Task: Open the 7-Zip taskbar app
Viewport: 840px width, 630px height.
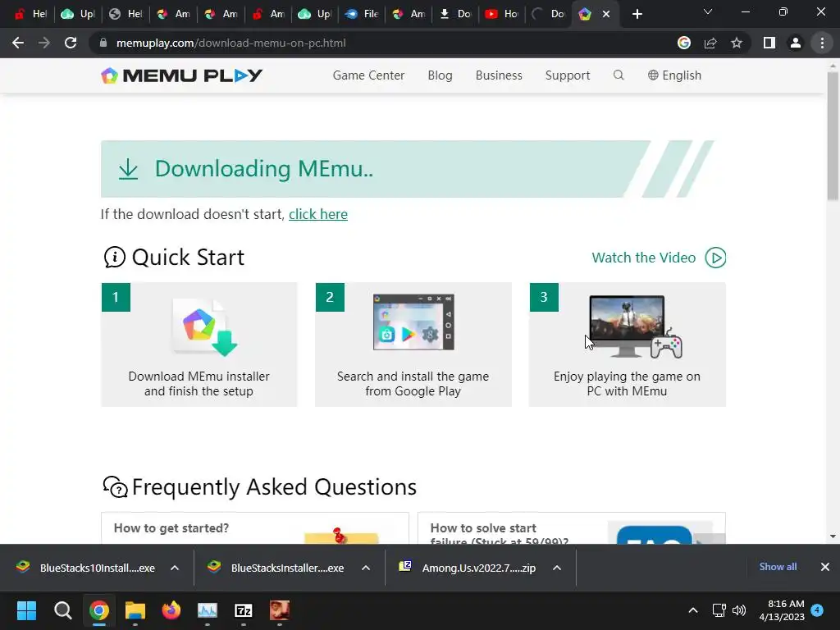Action: [x=243, y=610]
